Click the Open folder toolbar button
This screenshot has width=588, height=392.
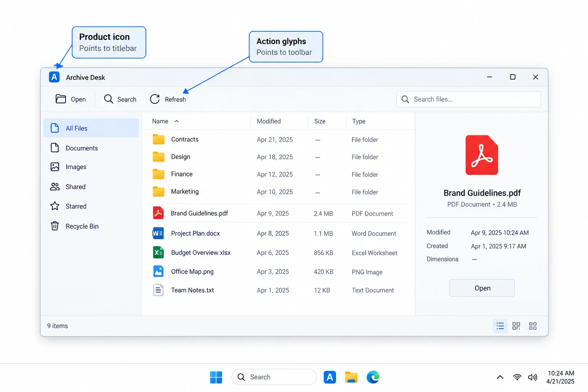pyautogui.click(x=71, y=99)
